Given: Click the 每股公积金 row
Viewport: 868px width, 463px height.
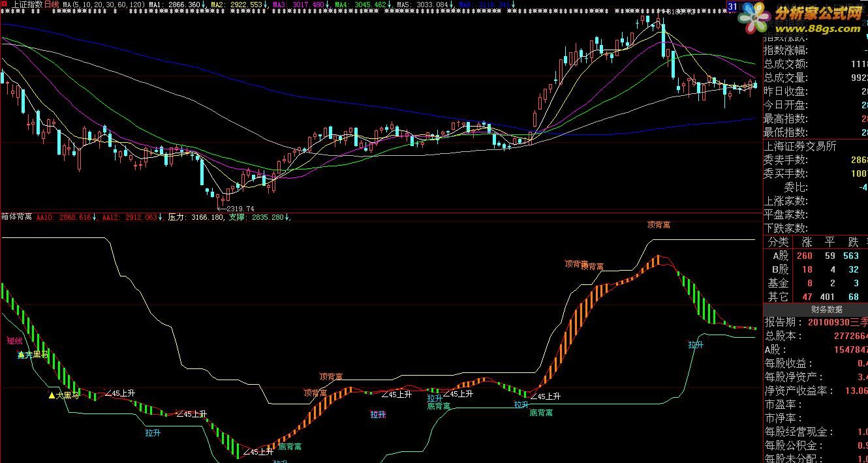Looking at the screenshot, I should [x=815, y=445].
